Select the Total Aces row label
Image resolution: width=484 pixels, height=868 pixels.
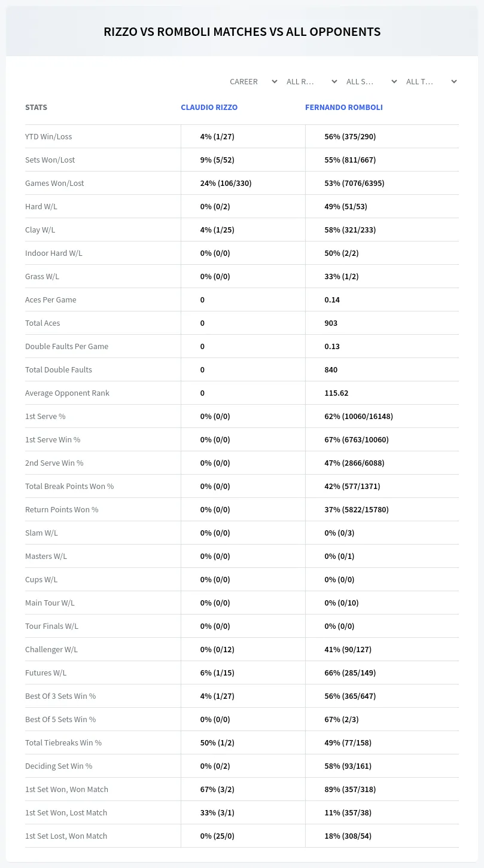point(42,323)
